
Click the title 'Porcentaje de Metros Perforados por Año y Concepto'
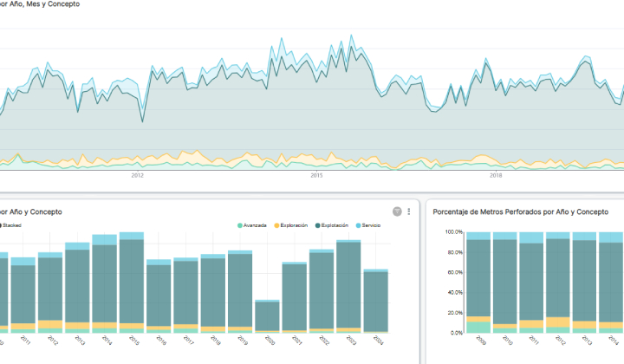pyautogui.click(x=521, y=212)
